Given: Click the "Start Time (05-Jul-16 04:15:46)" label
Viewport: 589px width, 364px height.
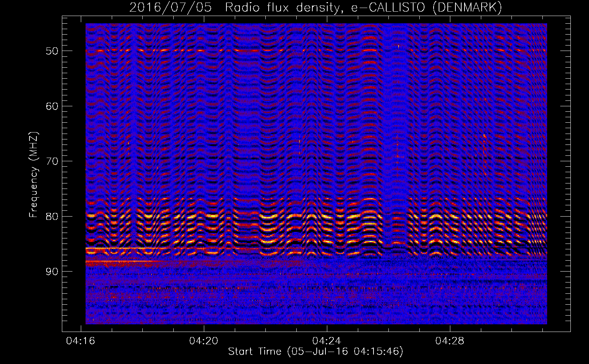Looking at the screenshot, I should 316,352.
